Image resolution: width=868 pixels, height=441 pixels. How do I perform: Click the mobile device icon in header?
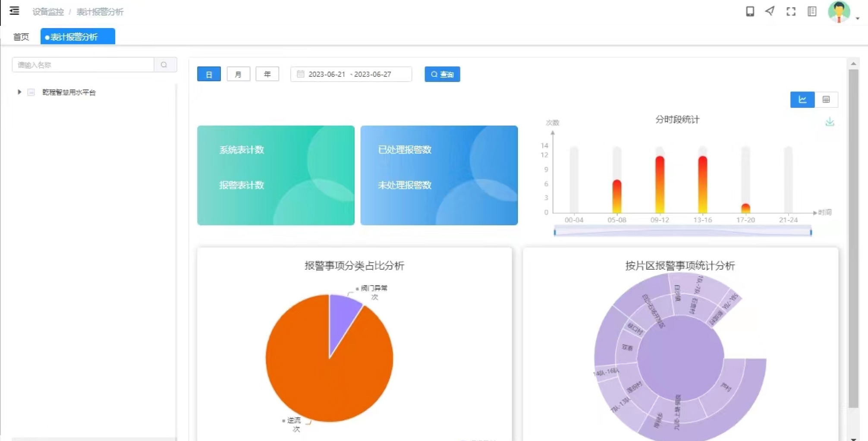click(x=750, y=12)
